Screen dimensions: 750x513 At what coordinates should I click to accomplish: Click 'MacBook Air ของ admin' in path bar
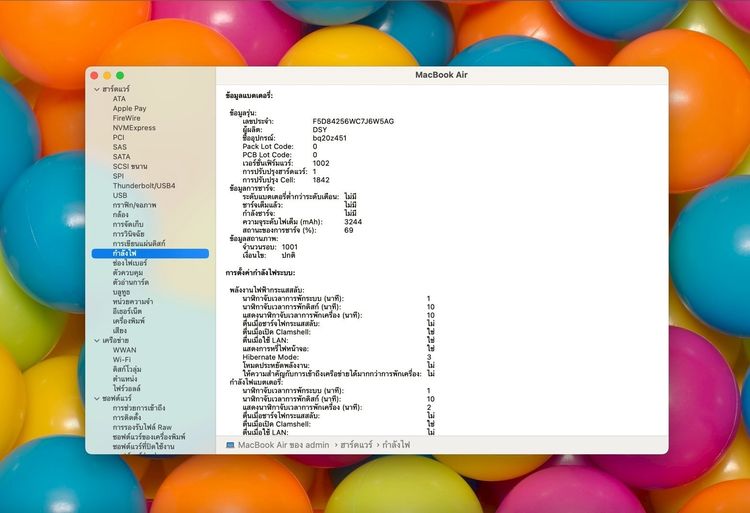(x=283, y=445)
